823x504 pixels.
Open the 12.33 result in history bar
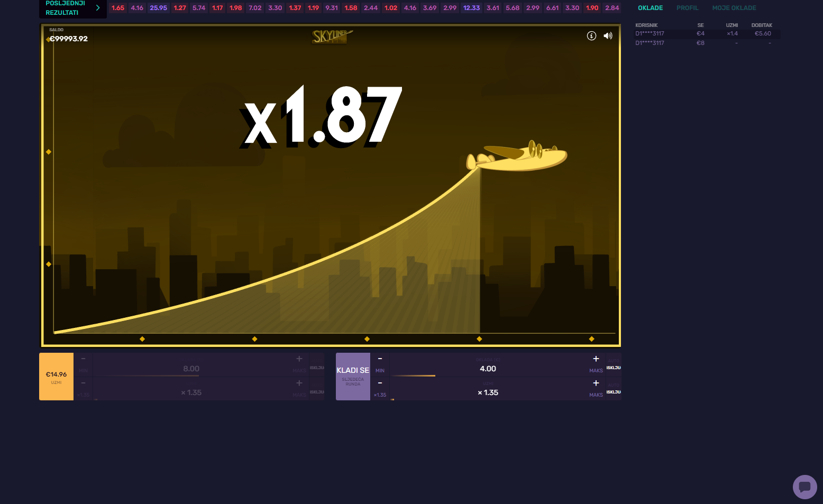(x=471, y=8)
